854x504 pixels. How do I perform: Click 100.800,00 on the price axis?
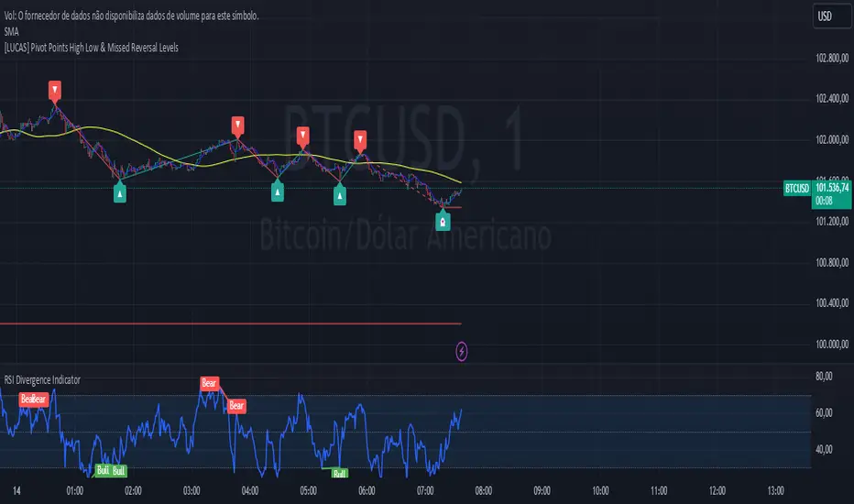832,263
